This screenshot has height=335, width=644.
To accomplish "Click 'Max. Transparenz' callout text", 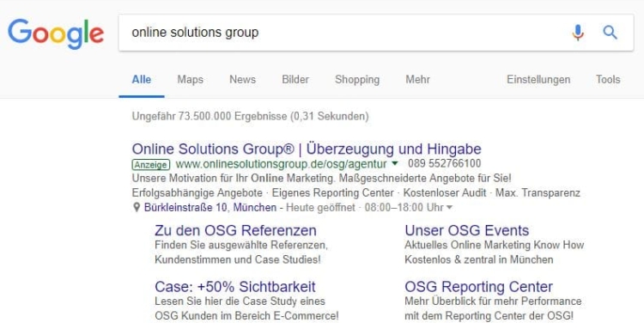I will tap(538, 192).
